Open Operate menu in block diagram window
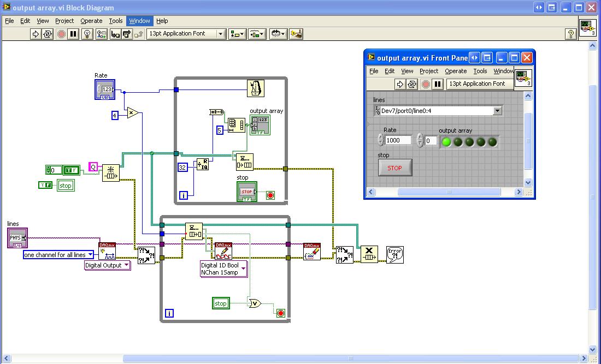Image resolution: width=601 pixels, height=364 pixels. click(91, 21)
